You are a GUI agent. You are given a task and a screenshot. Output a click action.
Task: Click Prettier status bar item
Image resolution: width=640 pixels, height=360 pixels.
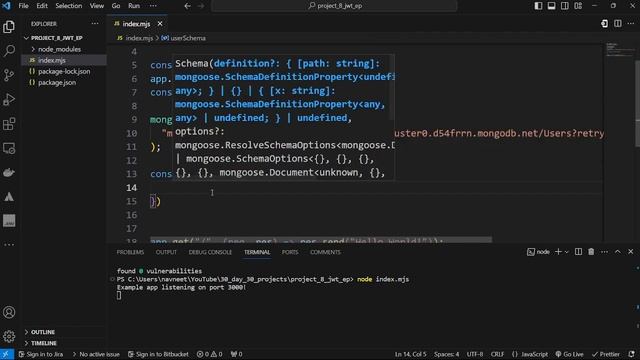(x=606, y=354)
